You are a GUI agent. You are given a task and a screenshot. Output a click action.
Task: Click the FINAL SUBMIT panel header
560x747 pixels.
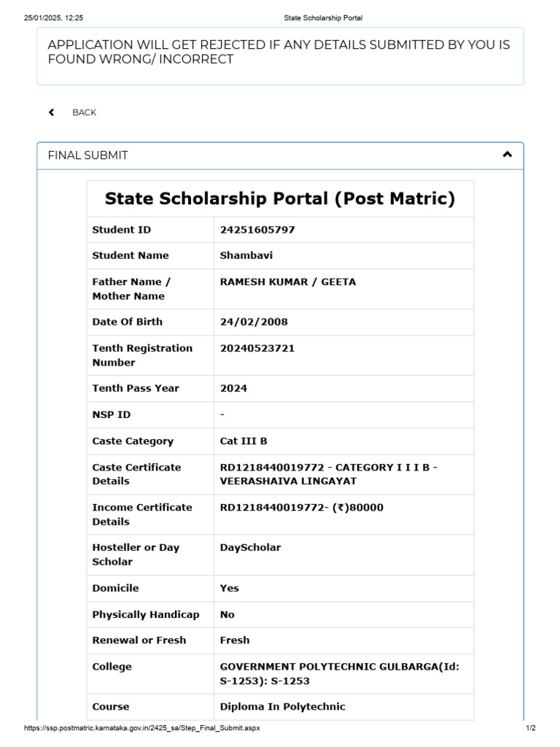coord(280,156)
